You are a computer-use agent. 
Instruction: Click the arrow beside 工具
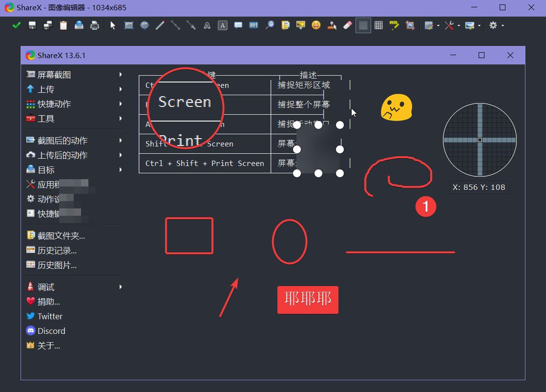(x=121, y=118)
